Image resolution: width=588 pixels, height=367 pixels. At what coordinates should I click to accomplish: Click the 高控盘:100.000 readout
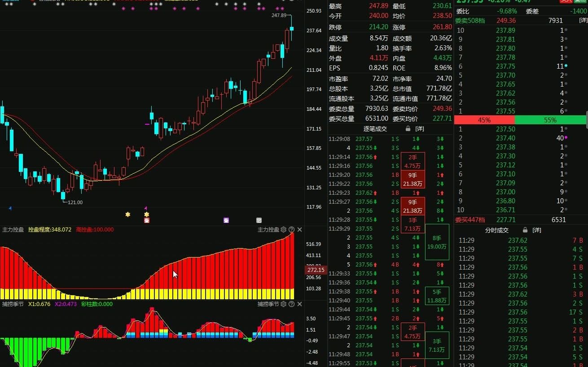pos(95,230)
